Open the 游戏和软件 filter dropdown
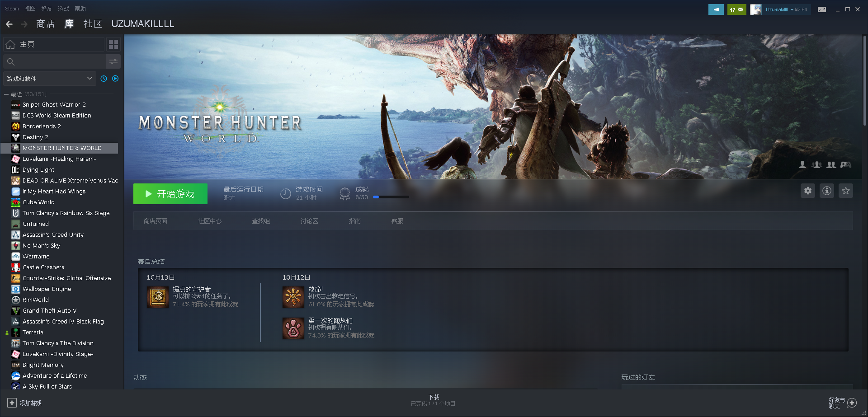The image size is (868, 417). 49,79
